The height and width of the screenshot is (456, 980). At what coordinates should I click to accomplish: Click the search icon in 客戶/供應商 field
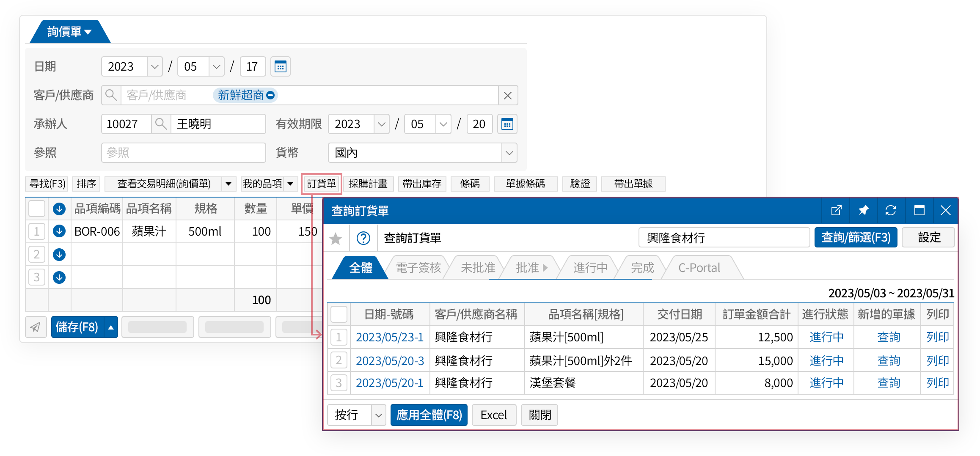(x=111, y=95)
